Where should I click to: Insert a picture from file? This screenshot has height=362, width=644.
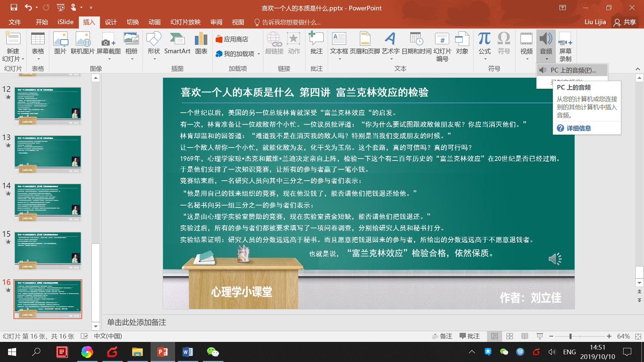(x=60, y=44)
